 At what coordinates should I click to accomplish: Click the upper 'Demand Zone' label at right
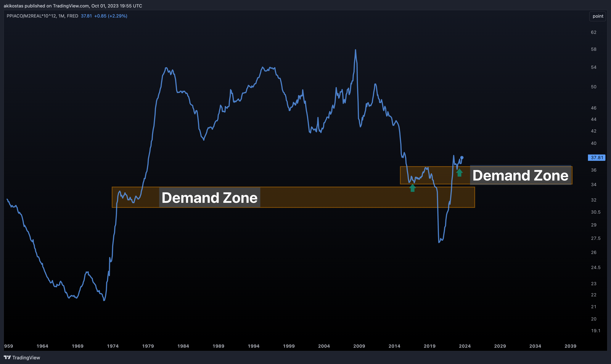[520, 175]
